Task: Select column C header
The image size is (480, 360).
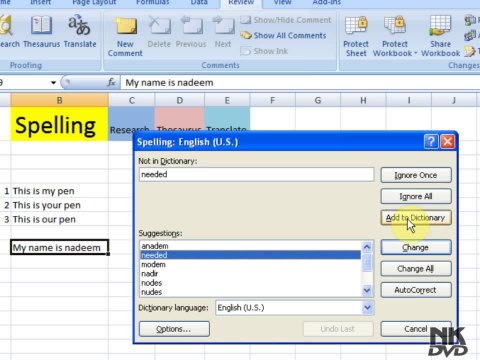Action: click(x=132, y=100)
